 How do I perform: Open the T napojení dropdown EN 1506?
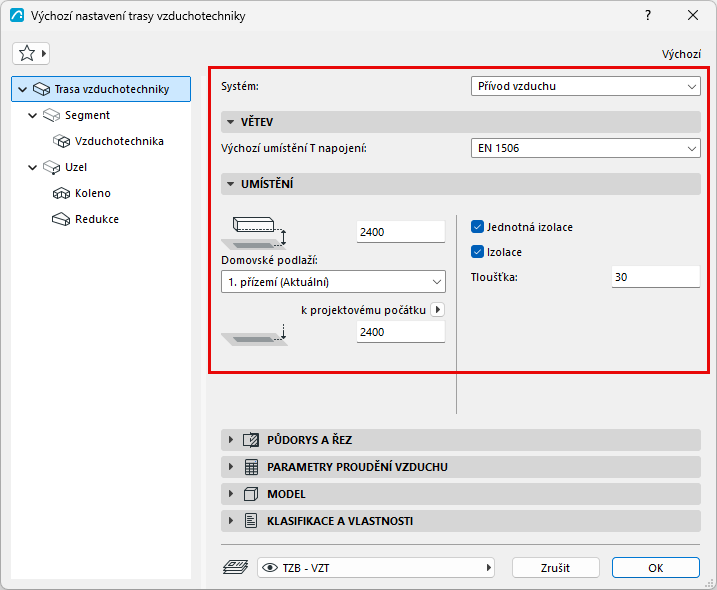pos(585,148)
